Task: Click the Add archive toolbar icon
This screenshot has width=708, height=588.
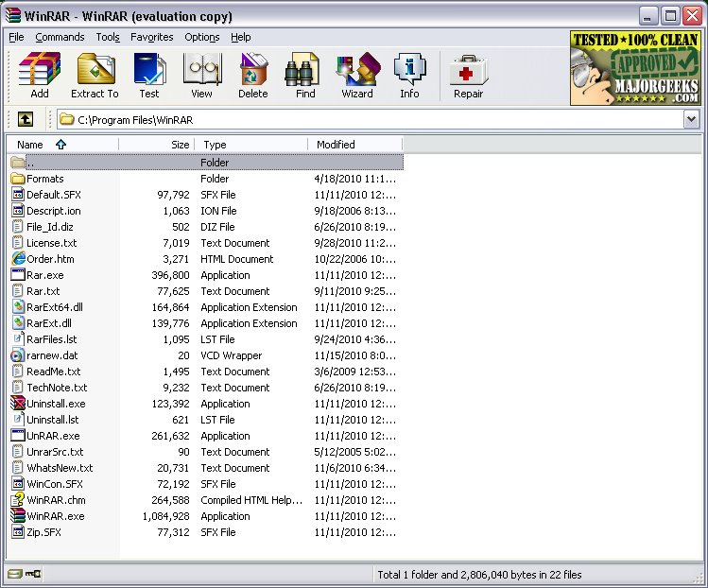Action: tap(39, 75)
